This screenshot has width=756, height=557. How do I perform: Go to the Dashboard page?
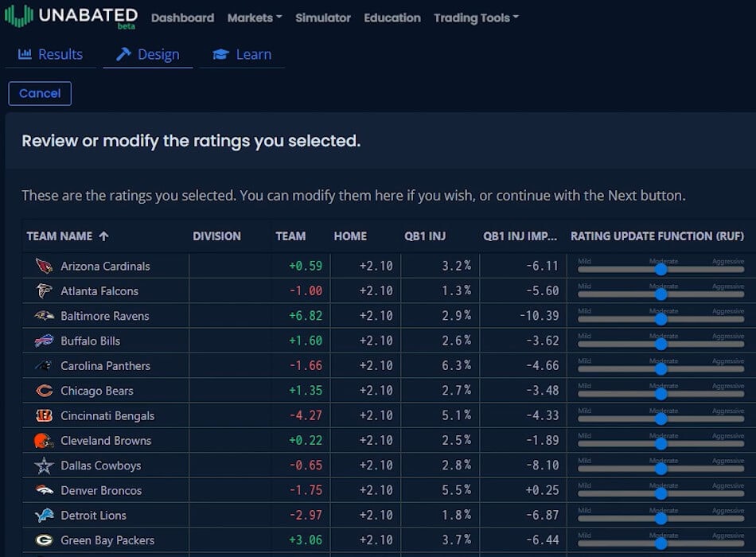point(183,18)
